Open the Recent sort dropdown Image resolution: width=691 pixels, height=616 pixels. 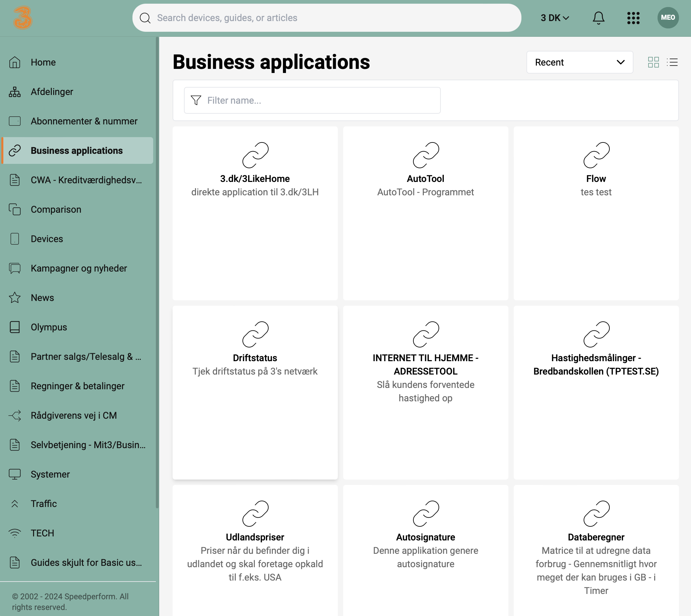[x=579, y=62]
